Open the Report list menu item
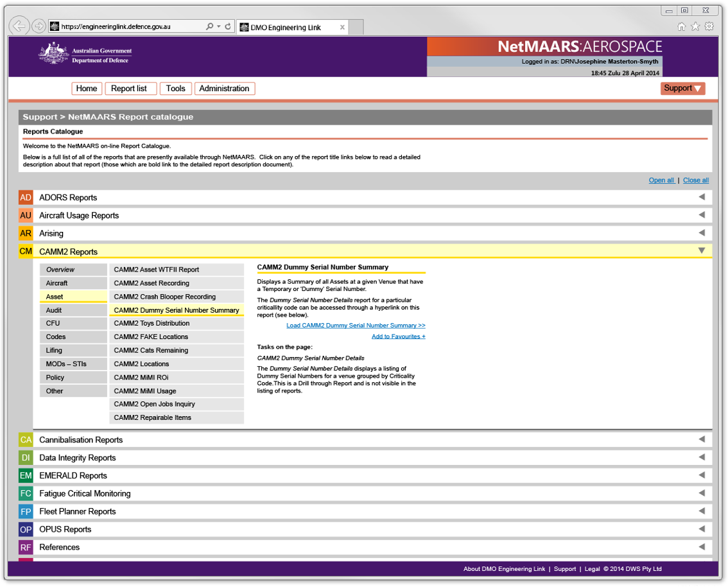This screenshot has width=728, height=587. click(130, 89)
